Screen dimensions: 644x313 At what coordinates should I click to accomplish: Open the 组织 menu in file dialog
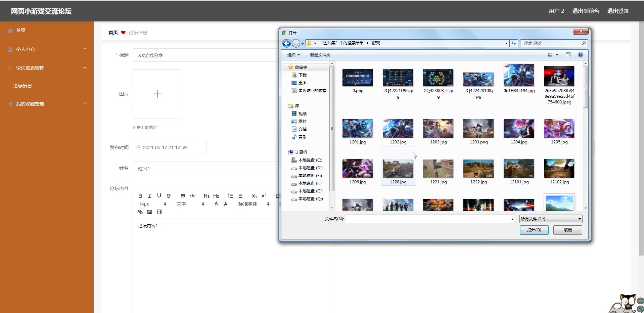(x=293, y=55)
